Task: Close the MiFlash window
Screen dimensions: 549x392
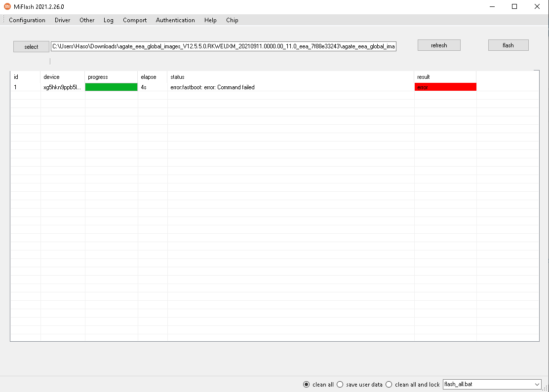Action: [x=537, y=6]
